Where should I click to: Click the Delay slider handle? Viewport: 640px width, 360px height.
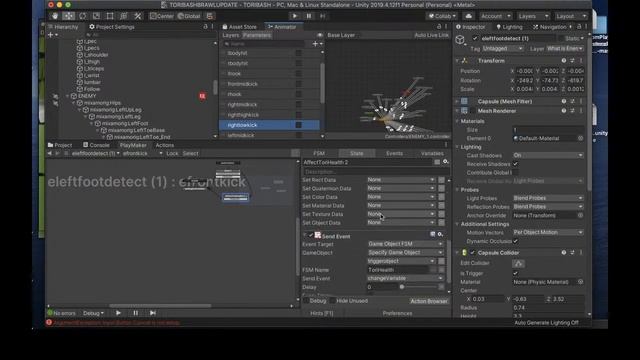coord(402,287)
